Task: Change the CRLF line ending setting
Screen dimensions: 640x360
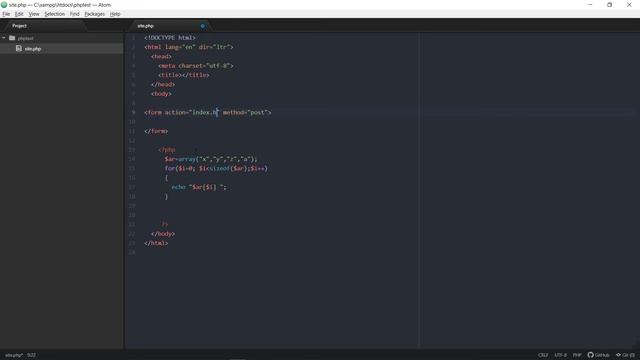Action: click(x=543, y=355)
